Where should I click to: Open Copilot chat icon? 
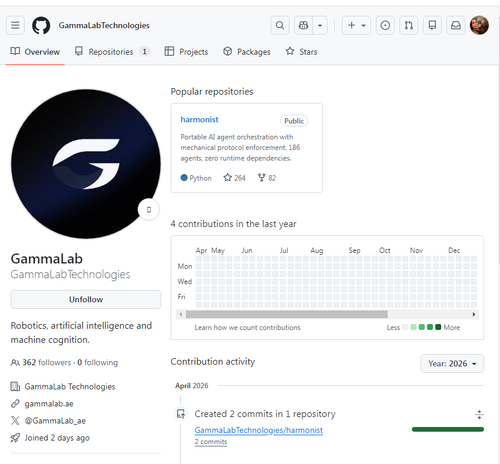tap(303, 25)
